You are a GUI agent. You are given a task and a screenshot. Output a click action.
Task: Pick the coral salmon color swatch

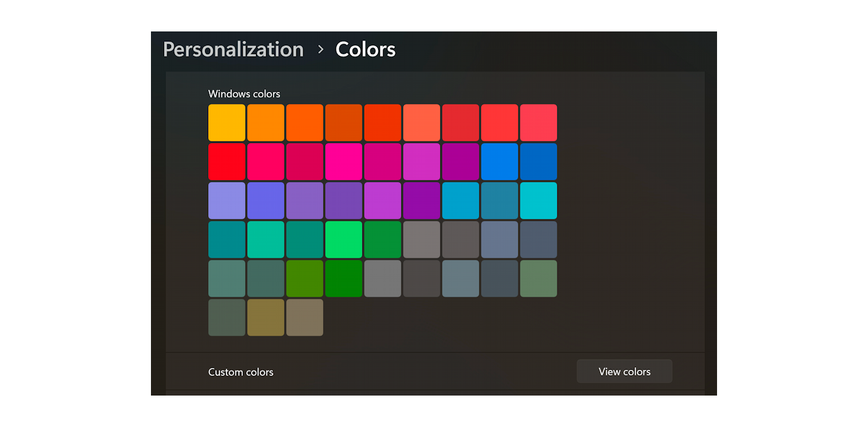coord(421,122)
